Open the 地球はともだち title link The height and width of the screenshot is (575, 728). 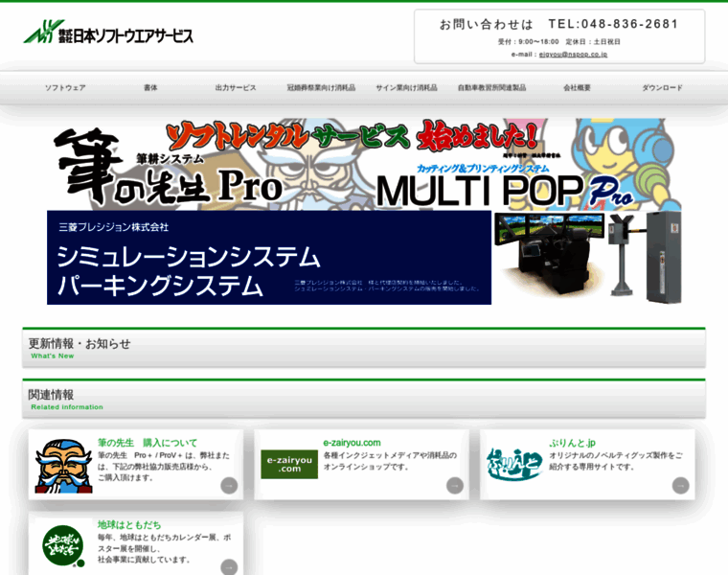129,525
